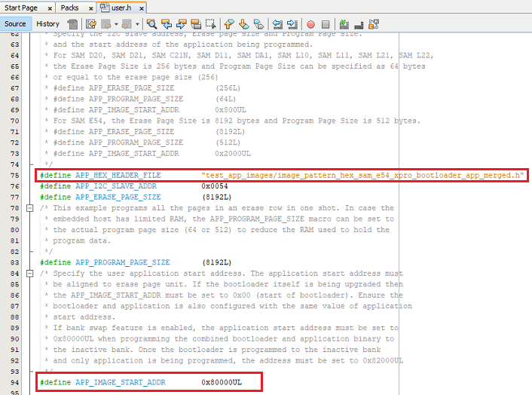532x395 pixels.
Task: Shift Line Right toolbar icon
Action: point(292,24)
